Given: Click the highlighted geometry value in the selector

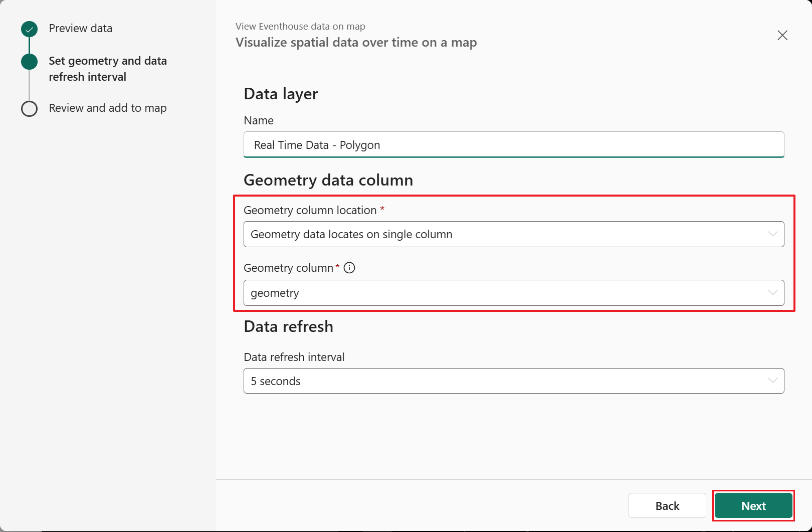Looking at the screenshot, I should [x=275, y=292].
